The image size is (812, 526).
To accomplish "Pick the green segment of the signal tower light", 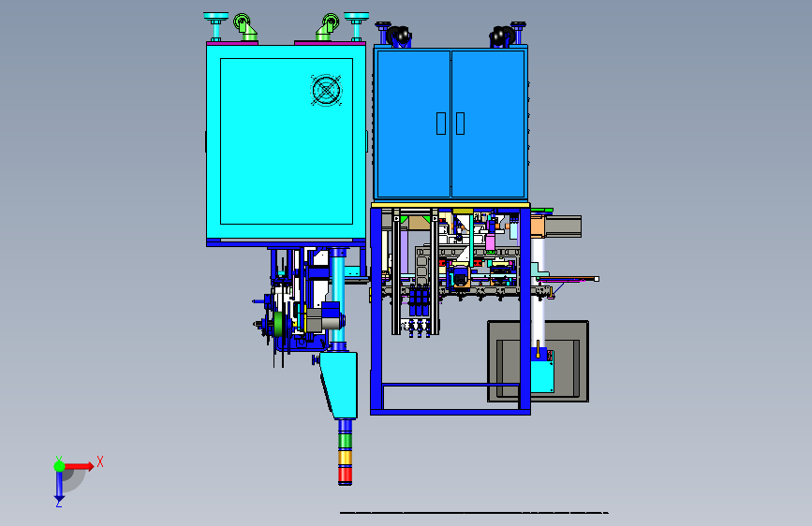I will pyautogui.click(x=345, y=441).
